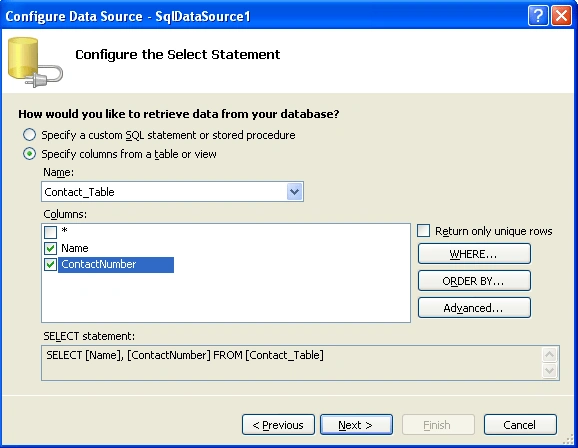Click the SELECT statement scroll down arrow
This screenshot has width=578, height=448.
click(550, 370)
